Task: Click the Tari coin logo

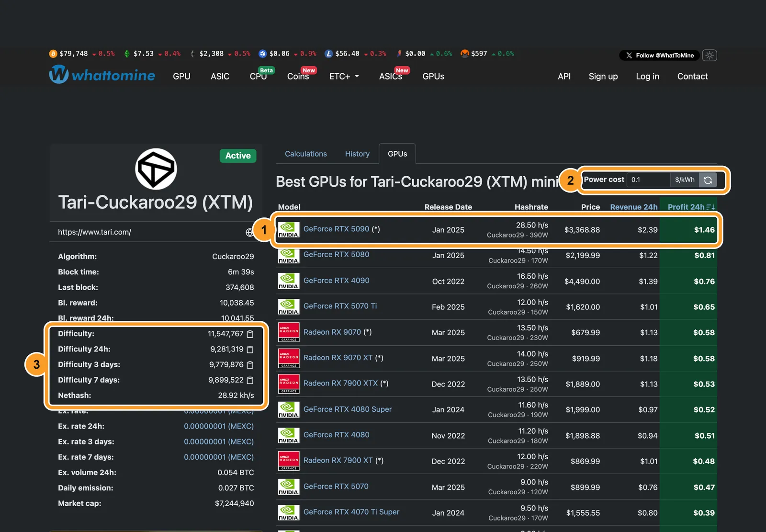Action: [x=156, y=169]
